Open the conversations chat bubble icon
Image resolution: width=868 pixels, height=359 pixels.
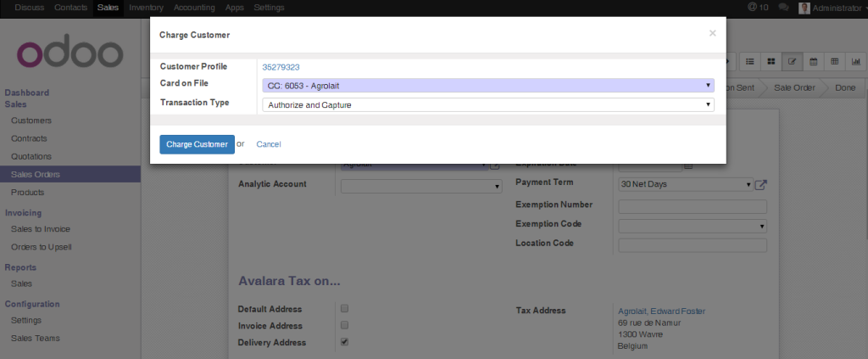[x=783, y=8]
